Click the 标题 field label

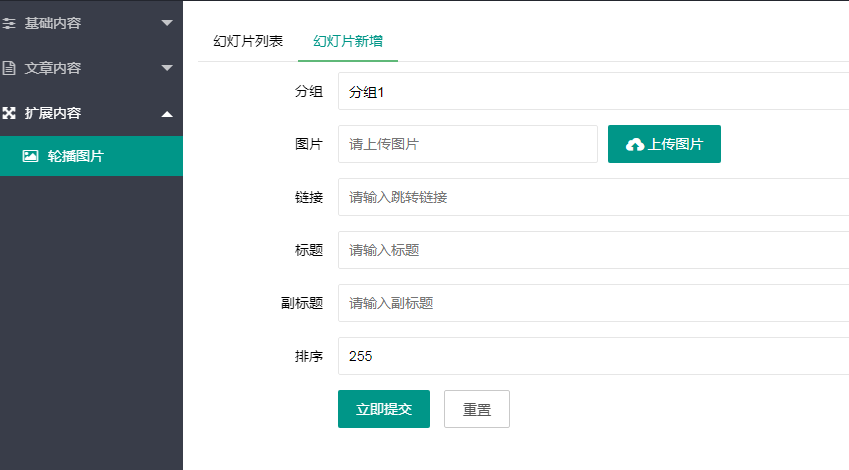(x=309, y=250)
